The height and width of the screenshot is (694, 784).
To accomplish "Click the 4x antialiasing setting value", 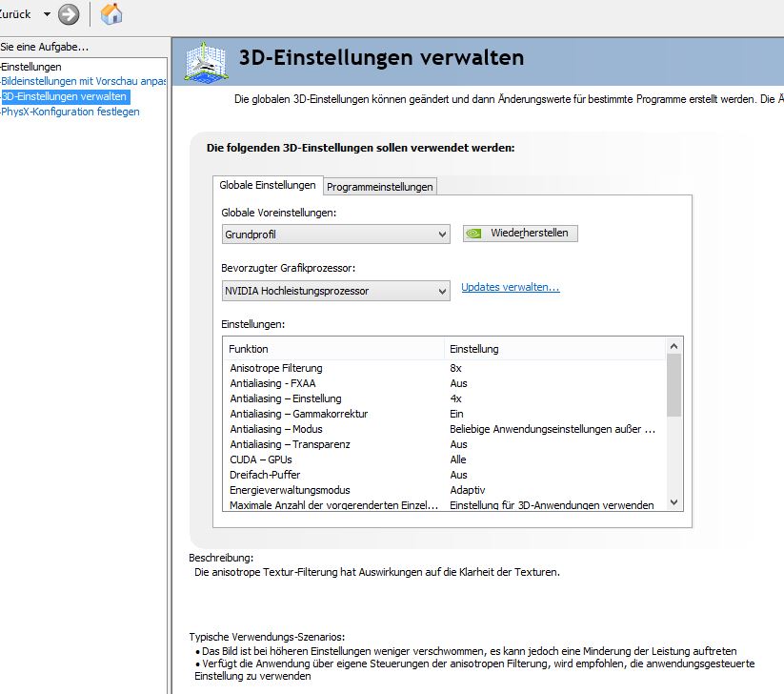I will pos(455,398).
